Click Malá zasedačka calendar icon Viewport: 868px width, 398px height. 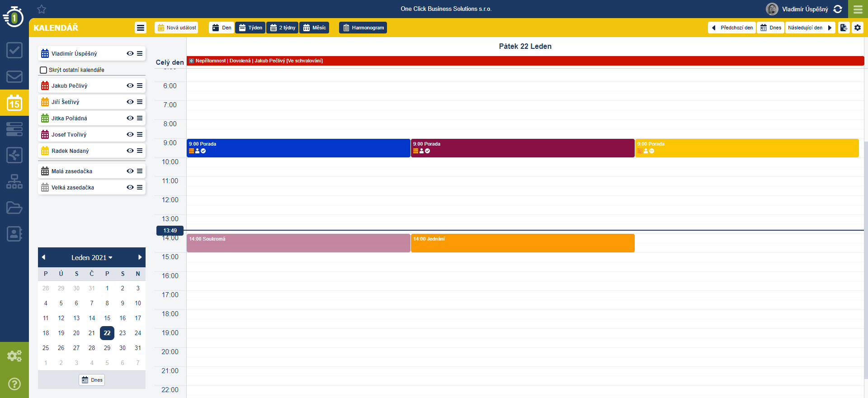[45, 171]
